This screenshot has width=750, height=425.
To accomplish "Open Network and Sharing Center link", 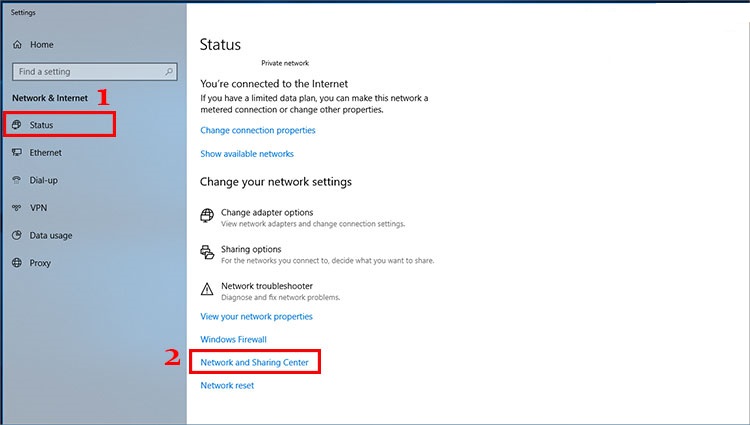I will pos(254,362).
